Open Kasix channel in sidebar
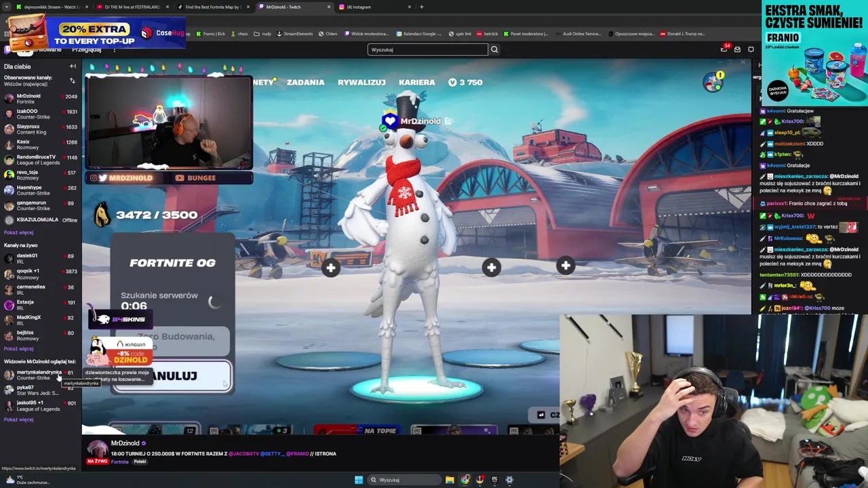Viewport: 868px width, 488px height. click(40, 144)
